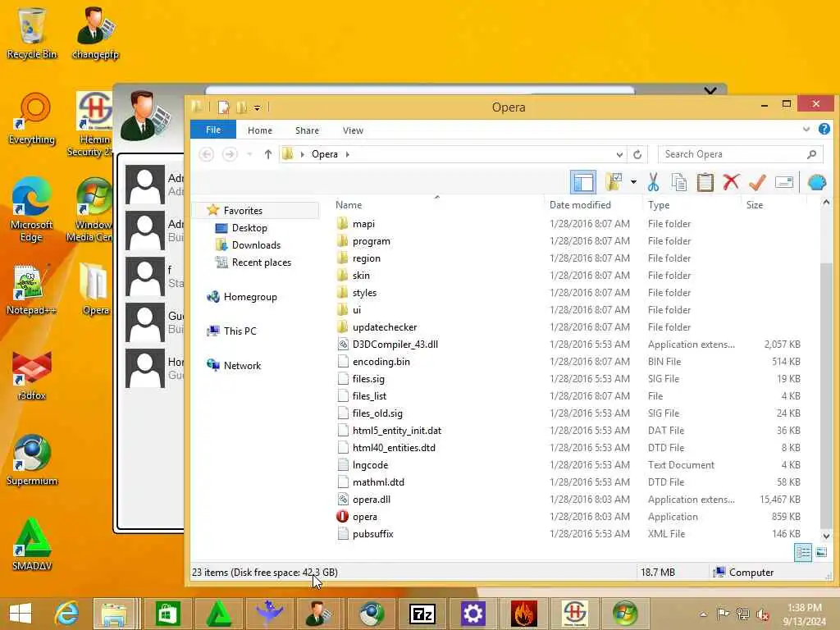Show hidden tray icons arrow
The height and width of the screenshot is (630, 840).
[703, 614]
